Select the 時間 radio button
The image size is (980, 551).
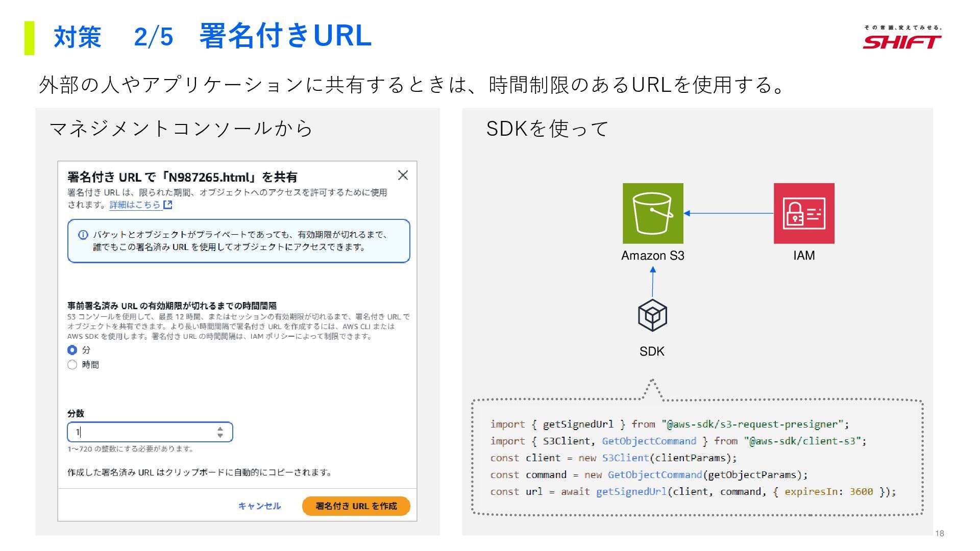click(x=72, y=365)
